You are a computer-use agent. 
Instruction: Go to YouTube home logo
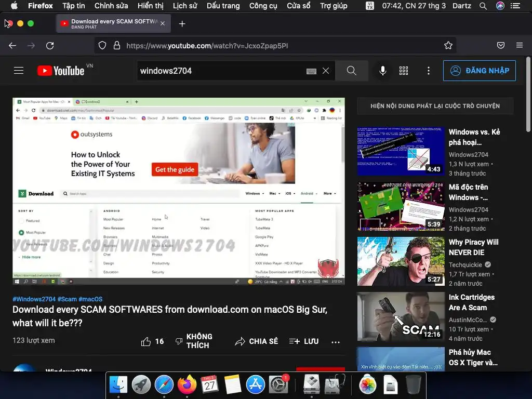coord(61,71)
